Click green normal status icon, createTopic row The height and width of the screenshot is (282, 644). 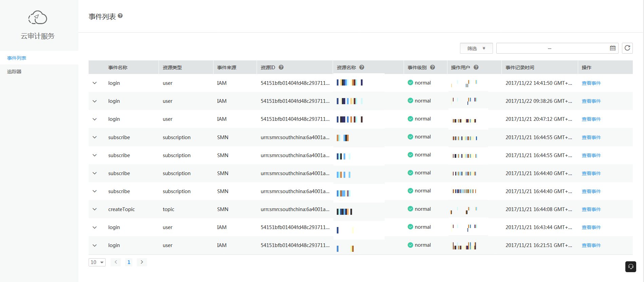tap(410, 209)
